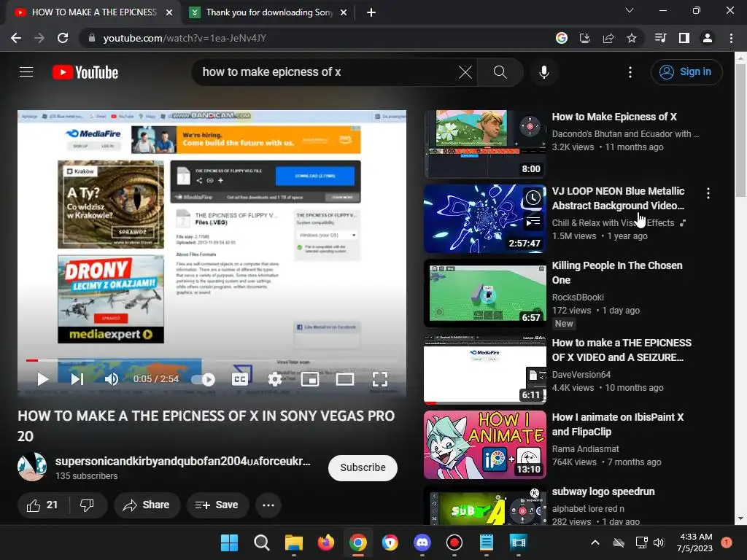Open media controls in Chrome toolbar
Screen dimensions: 747x560
660,38
